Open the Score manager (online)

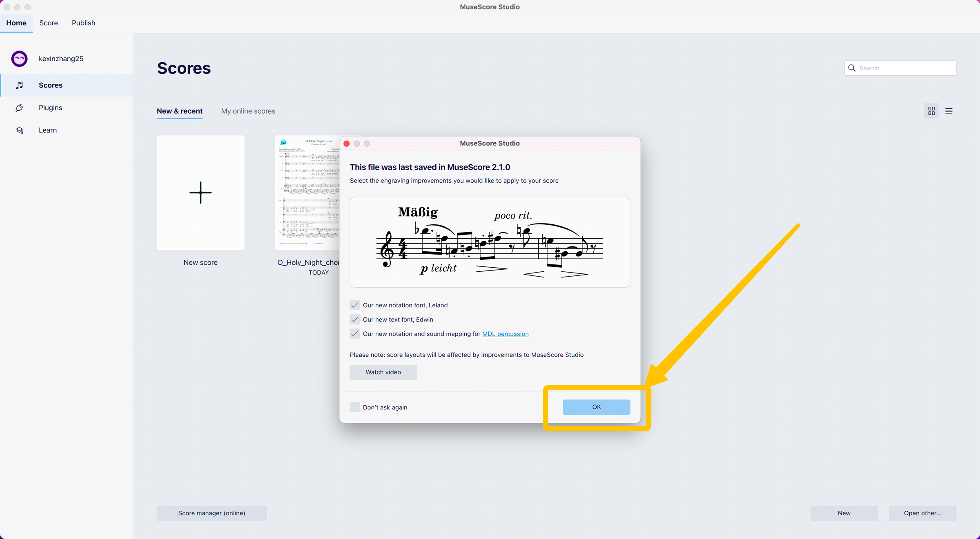pos(212,513)
